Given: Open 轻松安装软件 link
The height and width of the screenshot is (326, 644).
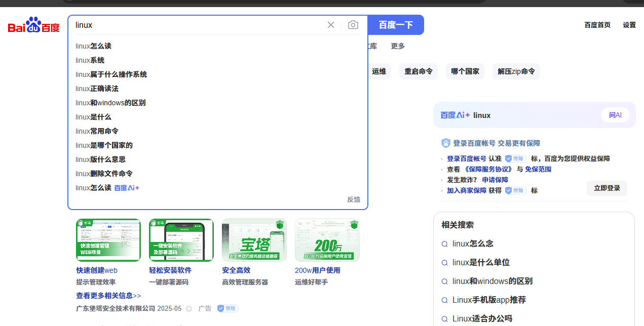Looking at the screenshot, I should [170, 270].
